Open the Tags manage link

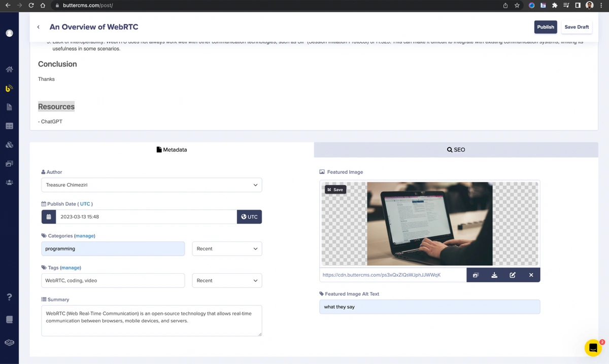(x=71, y=268)
